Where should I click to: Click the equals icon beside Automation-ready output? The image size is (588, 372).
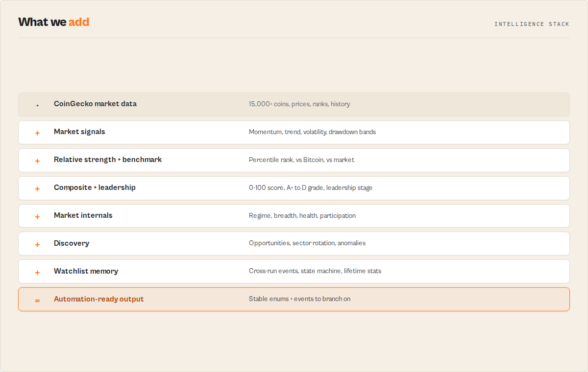pos(37,300)
